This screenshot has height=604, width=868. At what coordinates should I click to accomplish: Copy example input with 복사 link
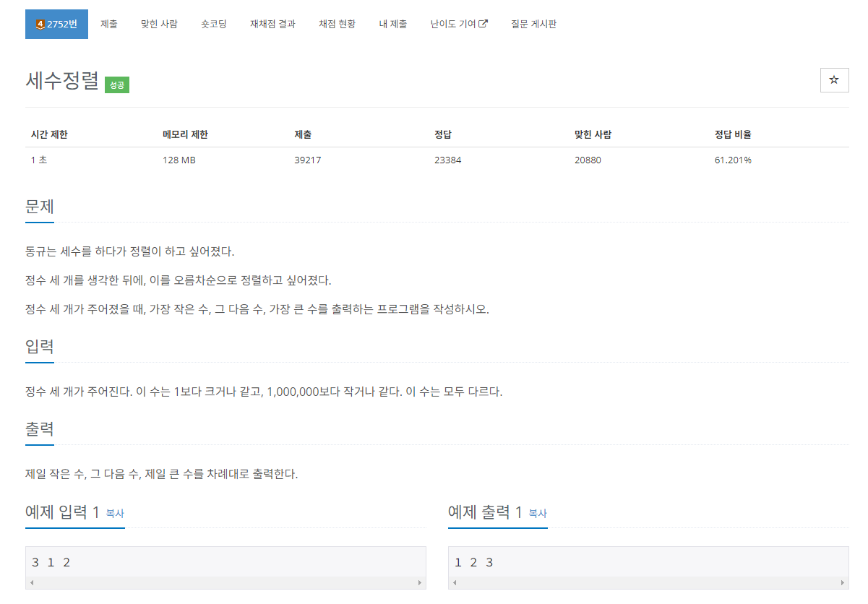(x=115, y=514)
